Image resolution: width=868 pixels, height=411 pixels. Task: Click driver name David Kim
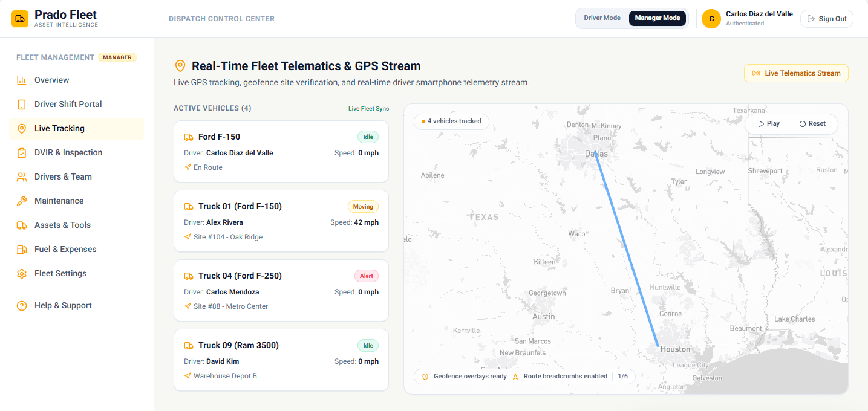(223, 361)
